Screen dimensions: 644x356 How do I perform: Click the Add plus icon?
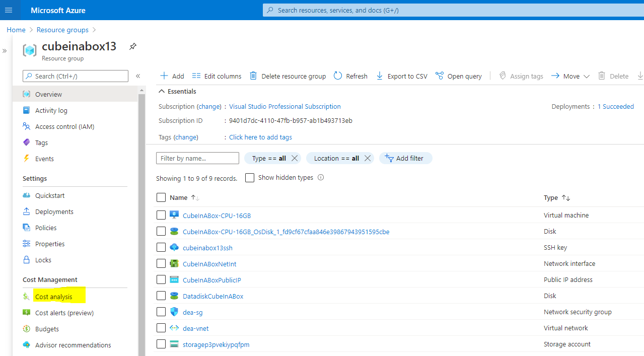164,76
